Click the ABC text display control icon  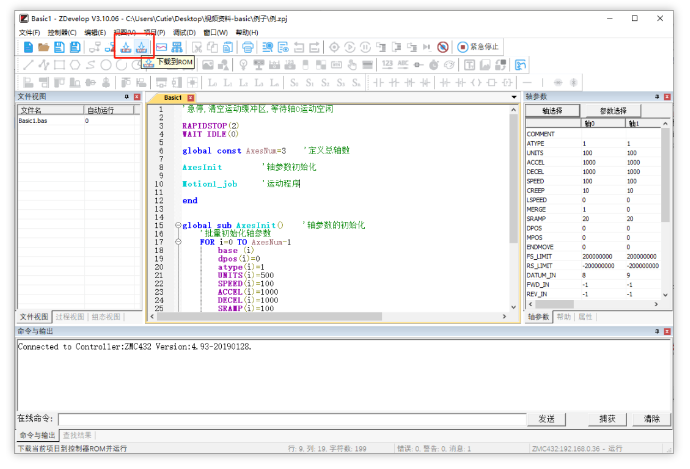(403, 65)
